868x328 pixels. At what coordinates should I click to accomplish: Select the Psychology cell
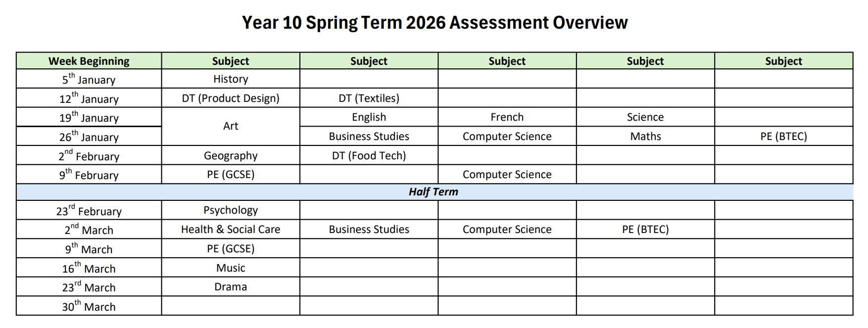tap(231, 210)
